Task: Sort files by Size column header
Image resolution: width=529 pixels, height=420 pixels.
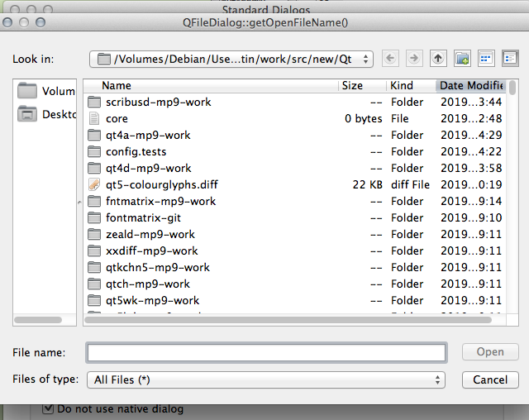Action: 352,85
